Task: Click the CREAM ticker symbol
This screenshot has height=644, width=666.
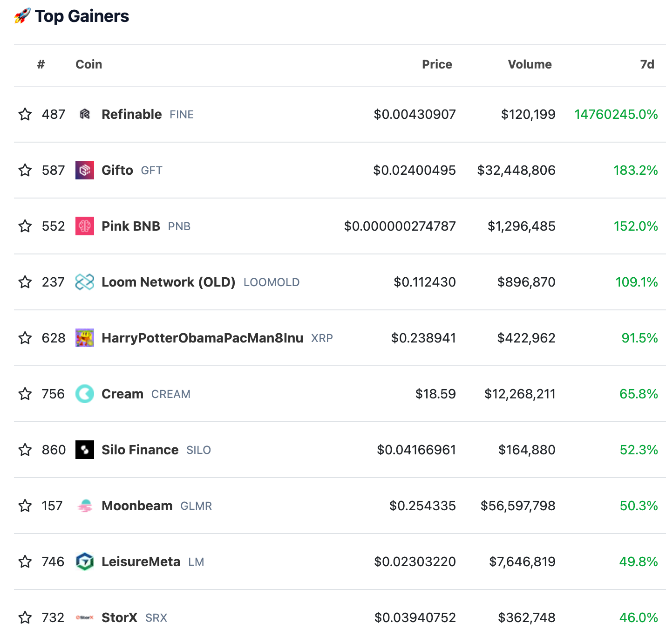Action: click(x=171, y=394)
